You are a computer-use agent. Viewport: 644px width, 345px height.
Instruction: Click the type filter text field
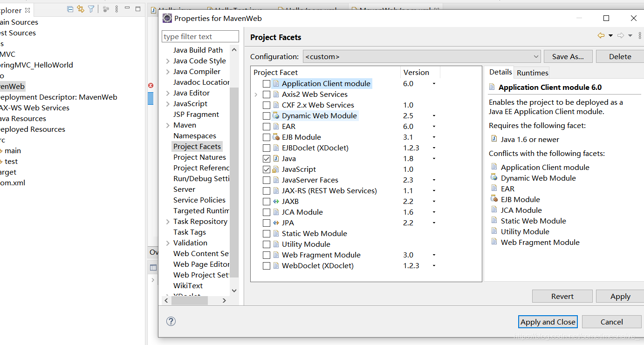(200, 36)
